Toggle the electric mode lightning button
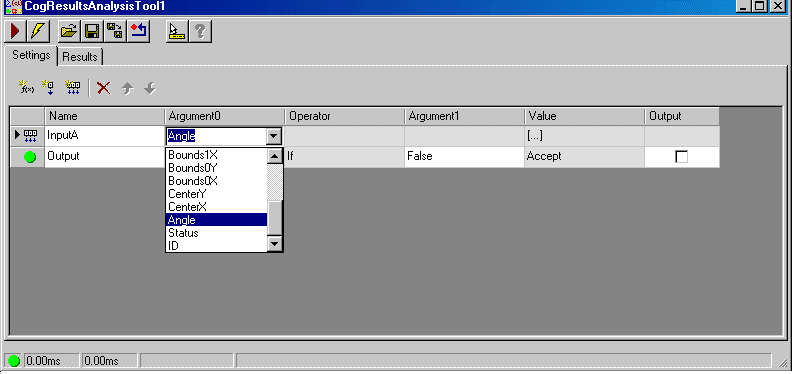The image size is (792, 374). pyautogui.click(x=38, y=31)
